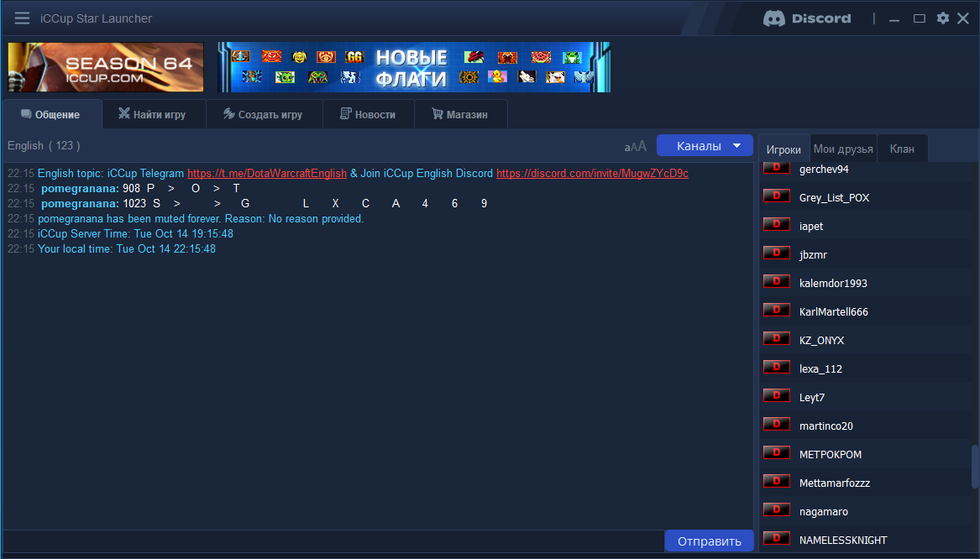Click rank badge next to martinco20
The image size is (980, 559).
pos(777,424)
